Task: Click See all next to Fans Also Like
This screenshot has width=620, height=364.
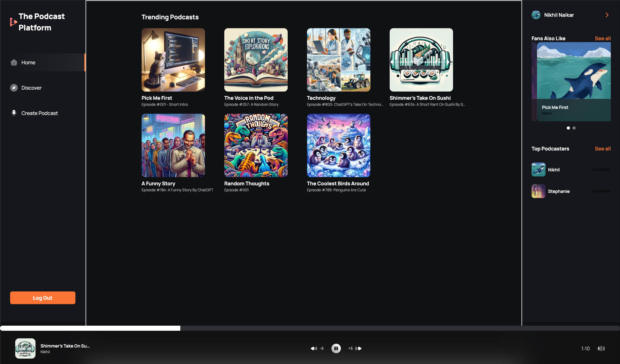Action: [603, 38]
